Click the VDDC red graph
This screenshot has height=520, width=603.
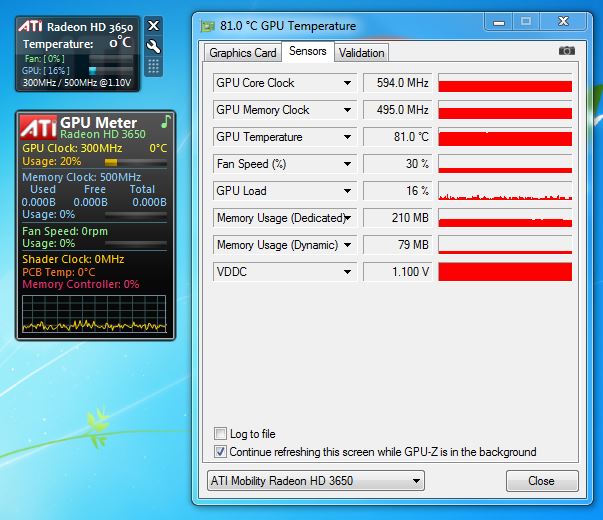tap(505, 272)
